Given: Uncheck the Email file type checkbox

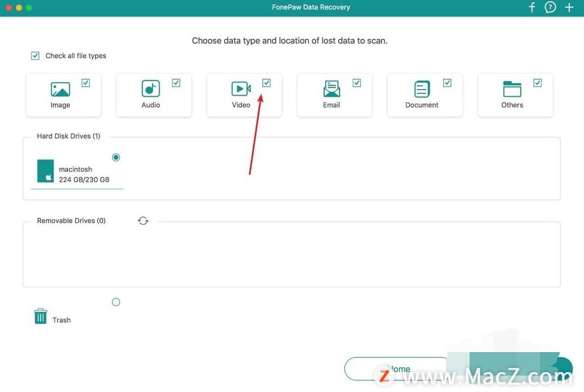Looking at the screenshot, I should coord(357,83).
